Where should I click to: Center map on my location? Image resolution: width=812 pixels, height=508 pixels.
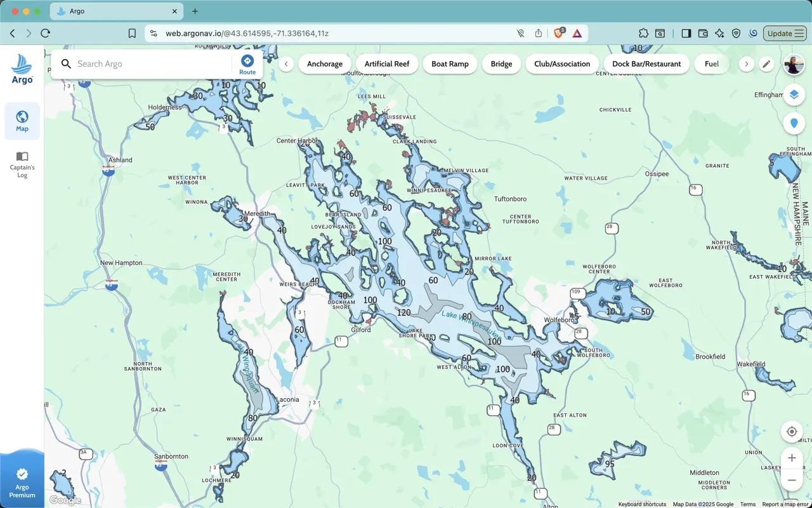792,432
